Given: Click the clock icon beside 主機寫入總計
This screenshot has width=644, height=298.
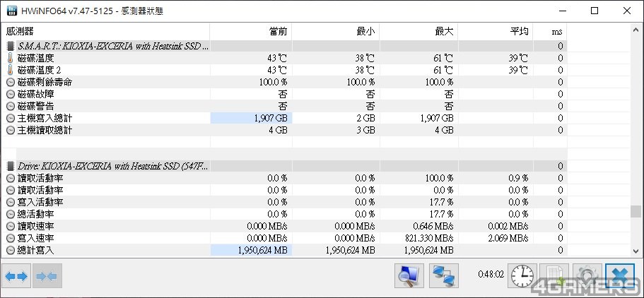Looking at the screenshot, I should 11,118.
